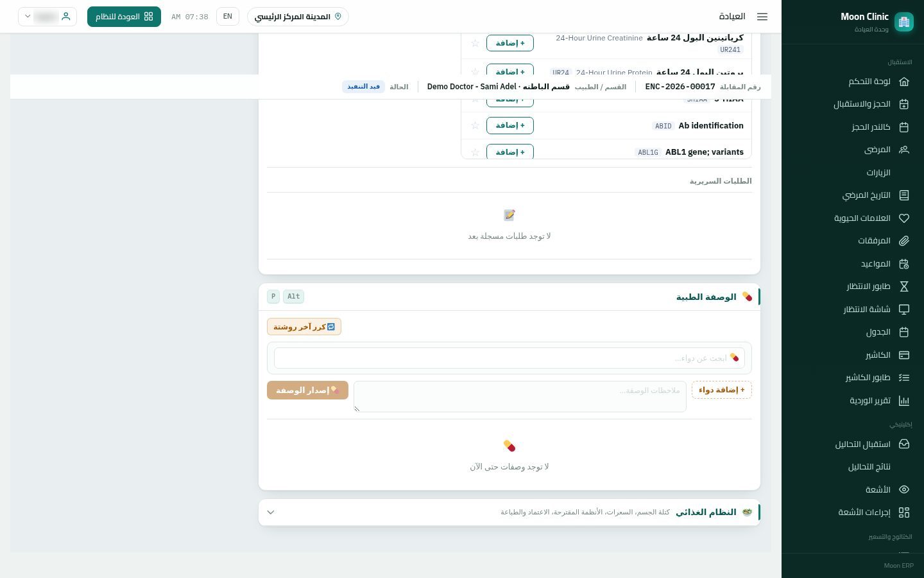The image size is (924, 578).
Task: Click the encounter number ENC-2026-00017
Action: [x=680, y=87]
